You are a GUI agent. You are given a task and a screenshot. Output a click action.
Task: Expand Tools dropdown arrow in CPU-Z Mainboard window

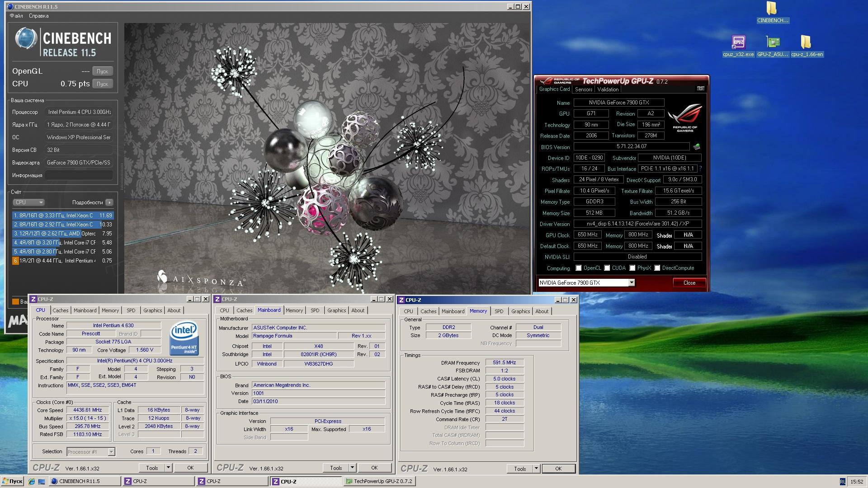point(352,468)
